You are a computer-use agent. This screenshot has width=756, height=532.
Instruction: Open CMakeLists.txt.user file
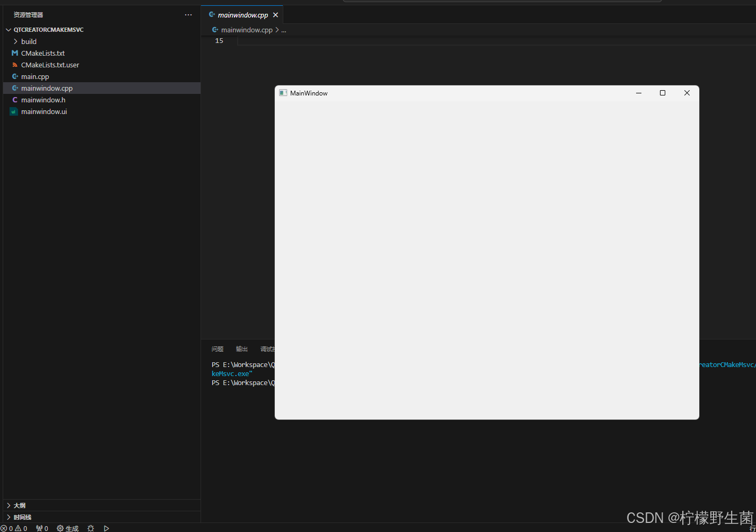point(50,65)
